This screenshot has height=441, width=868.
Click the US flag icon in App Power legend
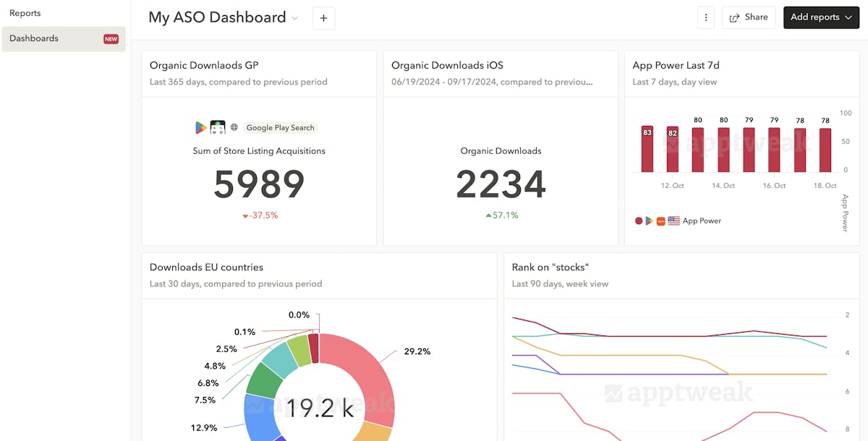point(673,220)
